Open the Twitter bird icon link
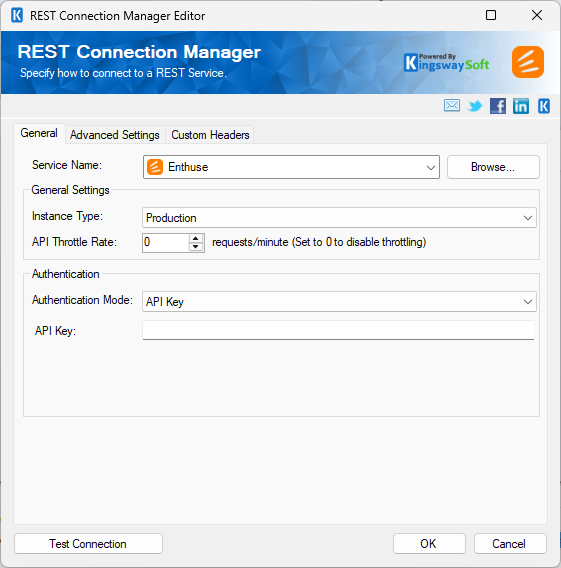This screenshot has height=568, width=561. tap(475, 106)
